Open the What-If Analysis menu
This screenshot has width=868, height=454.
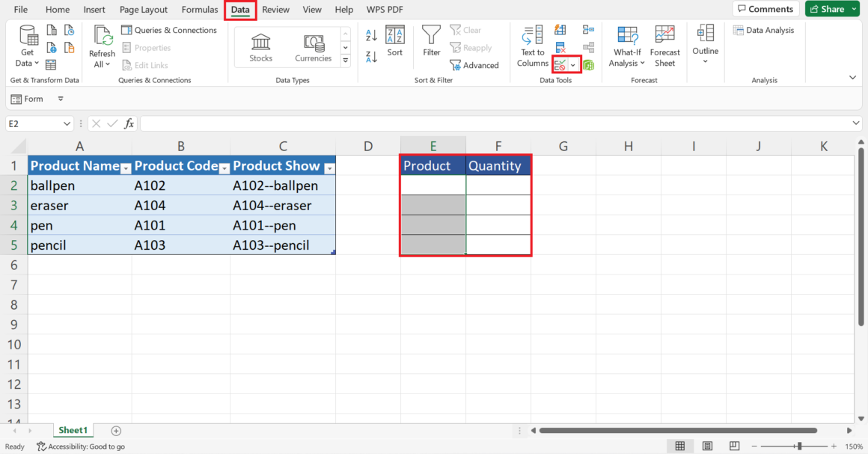[x=627, y=46]
